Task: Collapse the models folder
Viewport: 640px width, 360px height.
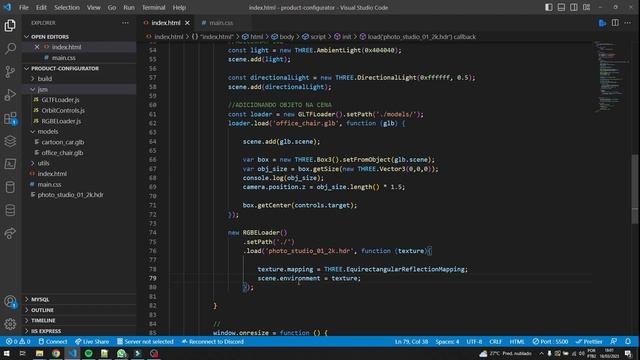Action: 48,131
